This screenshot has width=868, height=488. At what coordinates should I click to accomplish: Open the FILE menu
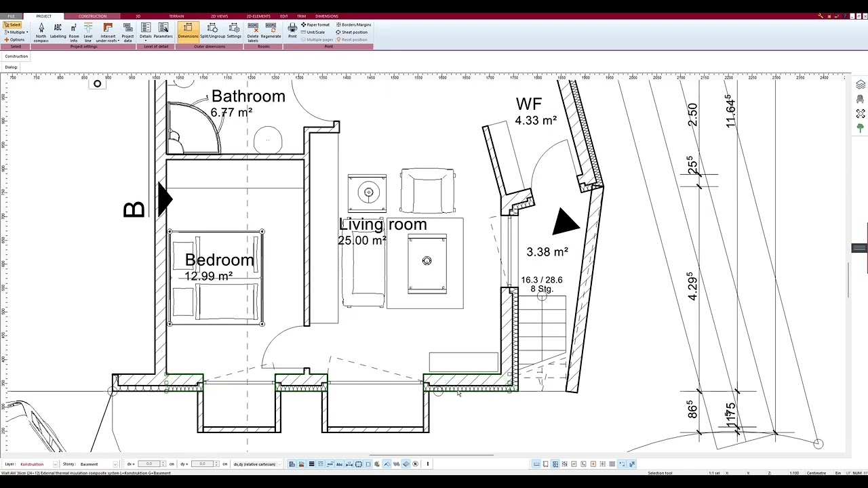(x=11, y=16)
